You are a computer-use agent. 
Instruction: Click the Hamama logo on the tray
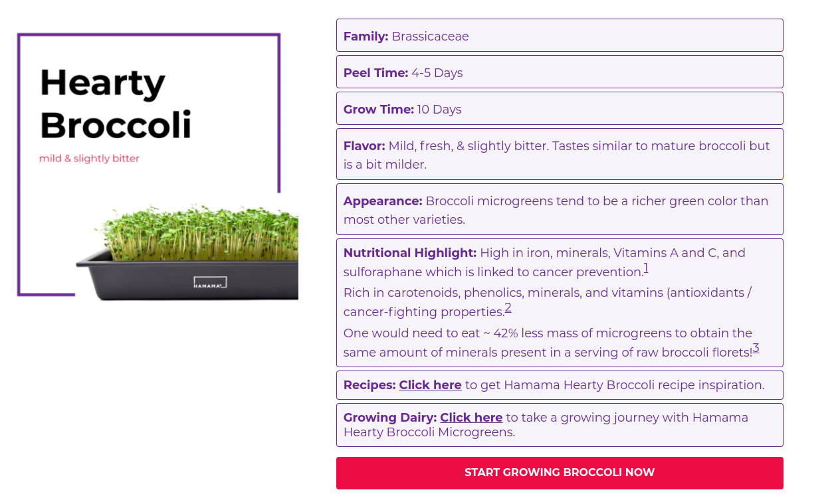[210, 282]
